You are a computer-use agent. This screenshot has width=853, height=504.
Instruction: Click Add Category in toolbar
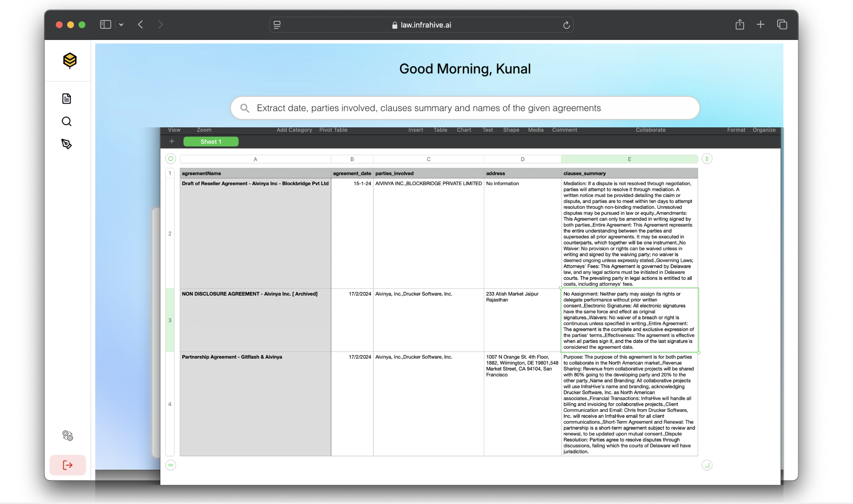(x=294, y=130)
